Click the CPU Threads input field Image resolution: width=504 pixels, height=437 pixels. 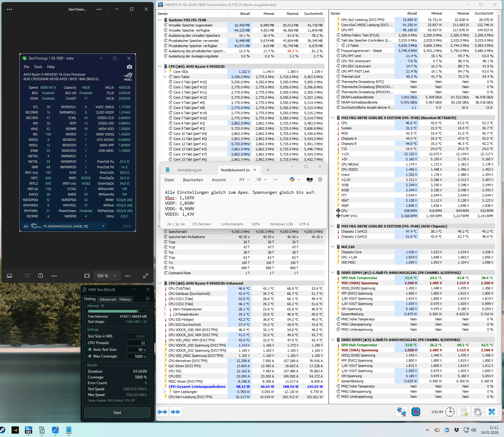pyautogui.click(x=137, y=343)
